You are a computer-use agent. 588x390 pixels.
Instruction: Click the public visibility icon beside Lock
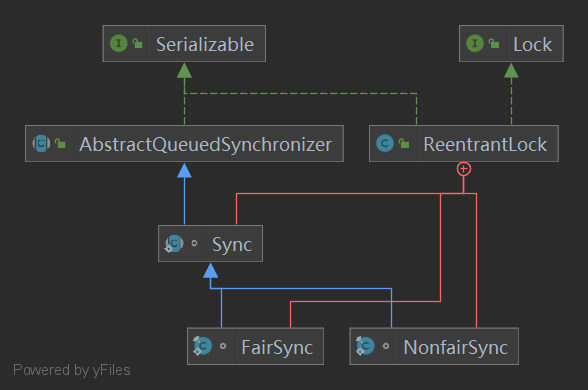[x=494, y=44]
